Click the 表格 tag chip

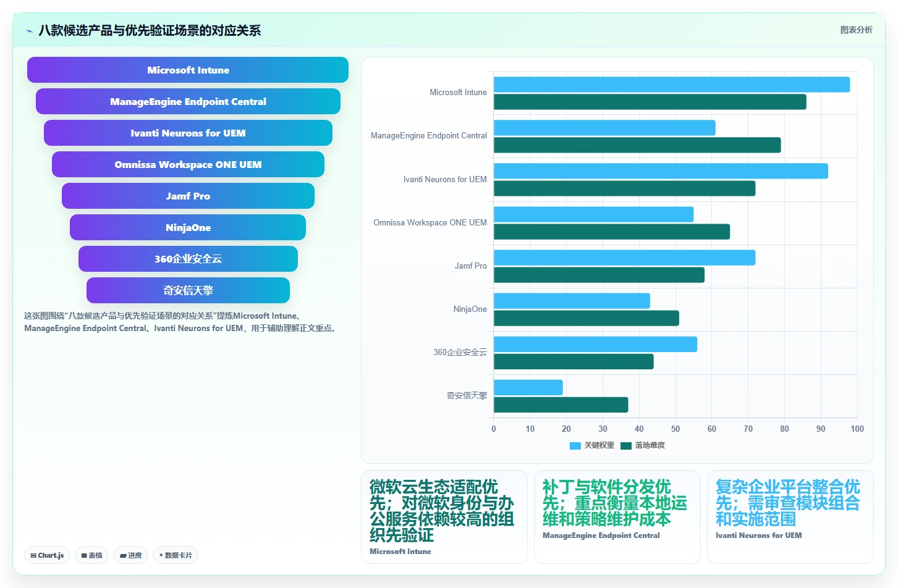pos(91,555)
